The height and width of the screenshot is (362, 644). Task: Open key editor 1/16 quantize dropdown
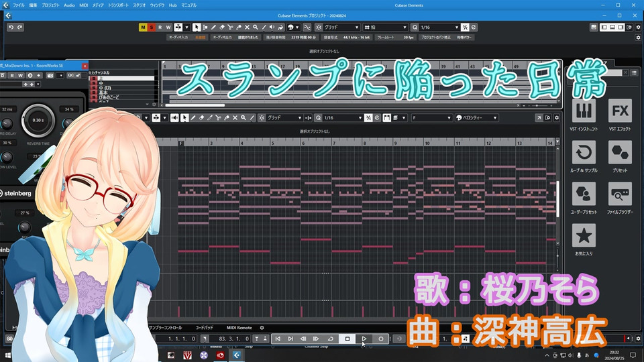(x=343, y=118)
